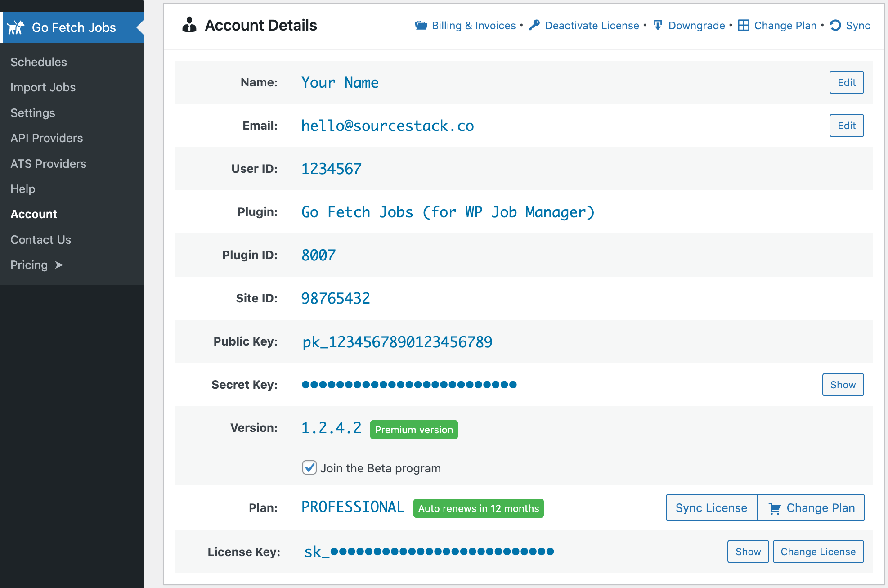Open Billing & Invoices via the folder icon

tap(420, 26)
